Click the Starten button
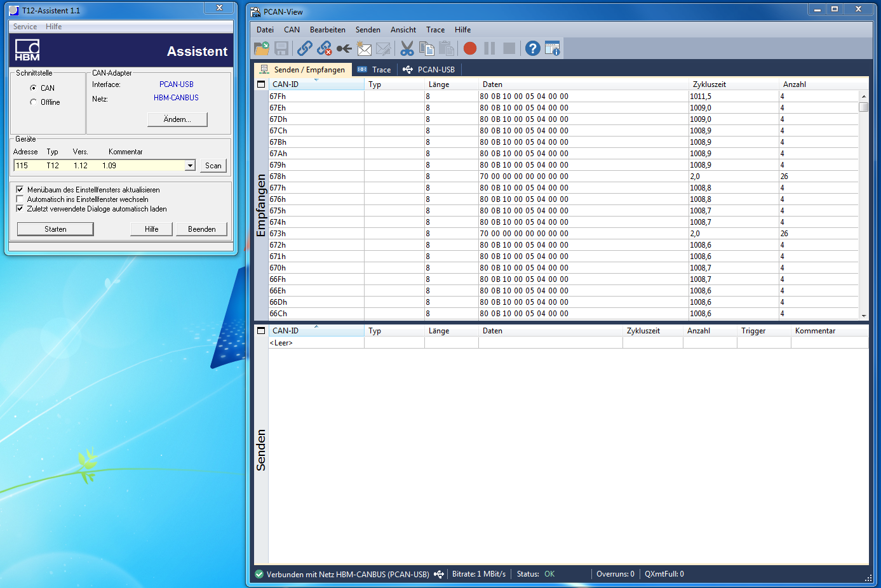 point(55,229)
